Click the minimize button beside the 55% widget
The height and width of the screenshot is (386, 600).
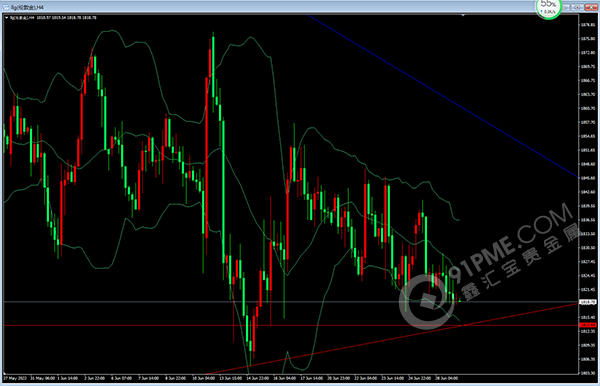coord(566,7)
